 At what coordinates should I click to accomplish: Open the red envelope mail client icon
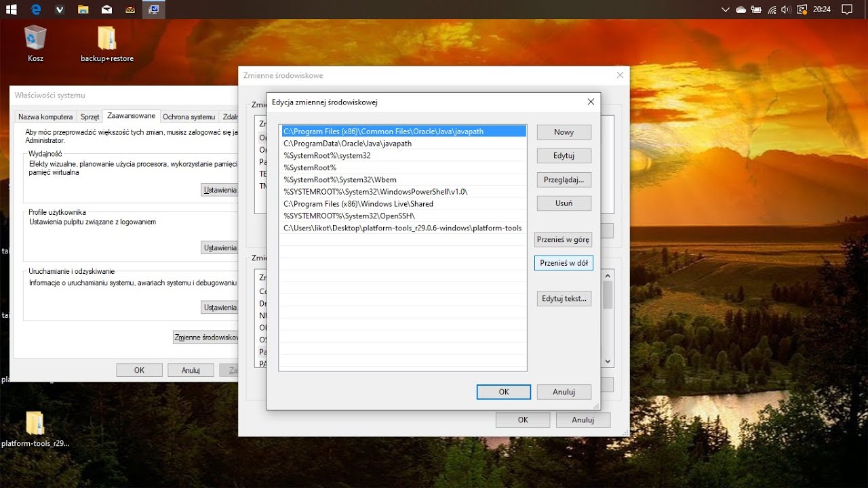130,9
